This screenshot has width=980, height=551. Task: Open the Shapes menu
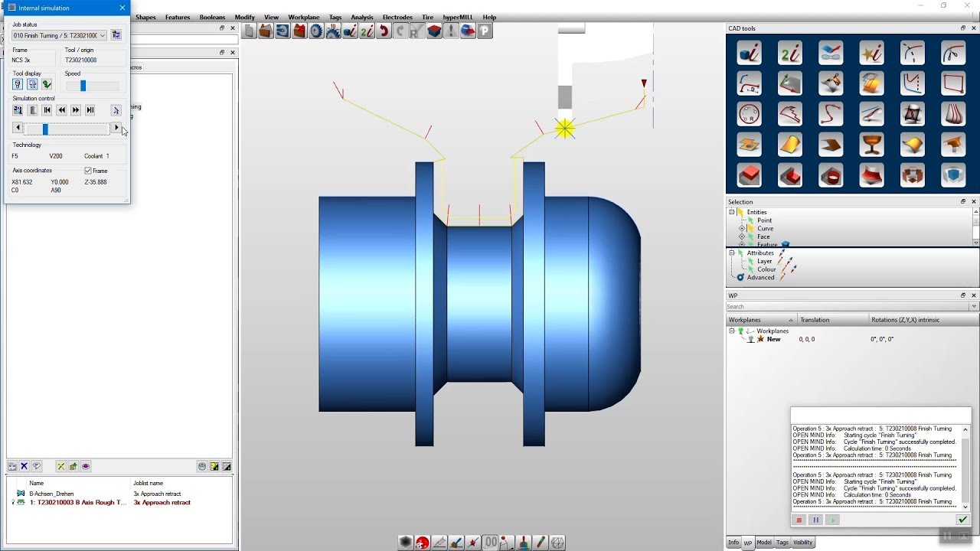tap(145, 17)
